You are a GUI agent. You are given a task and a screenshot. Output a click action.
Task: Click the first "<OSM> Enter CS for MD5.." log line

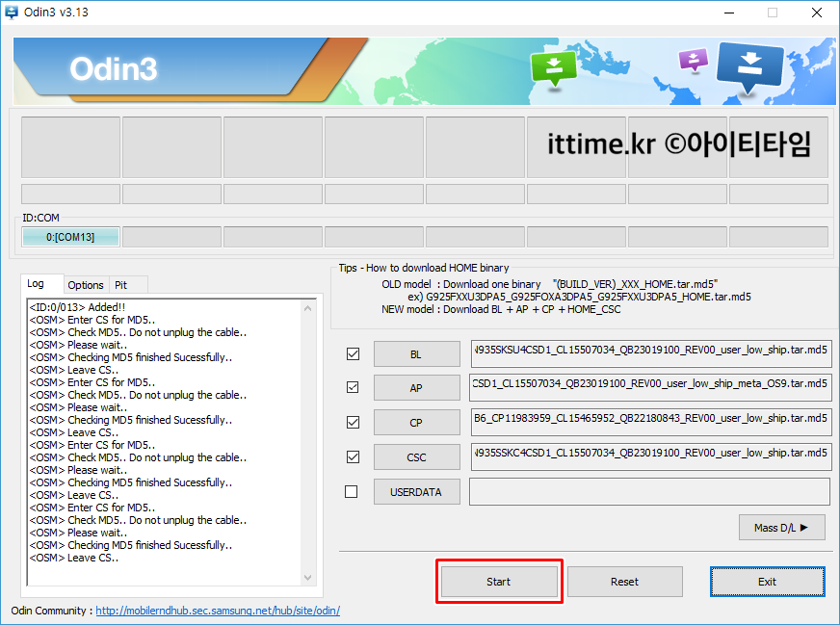[x=92, y=320]
